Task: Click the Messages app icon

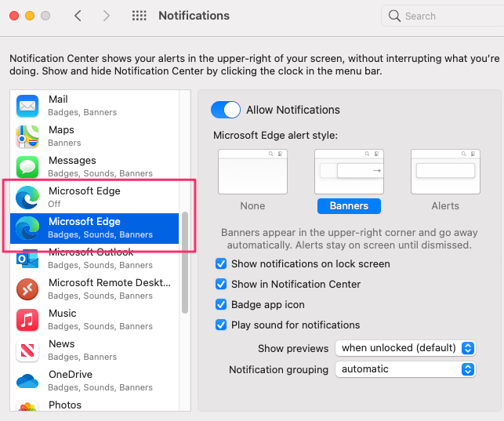Action: tap(27, 167)
